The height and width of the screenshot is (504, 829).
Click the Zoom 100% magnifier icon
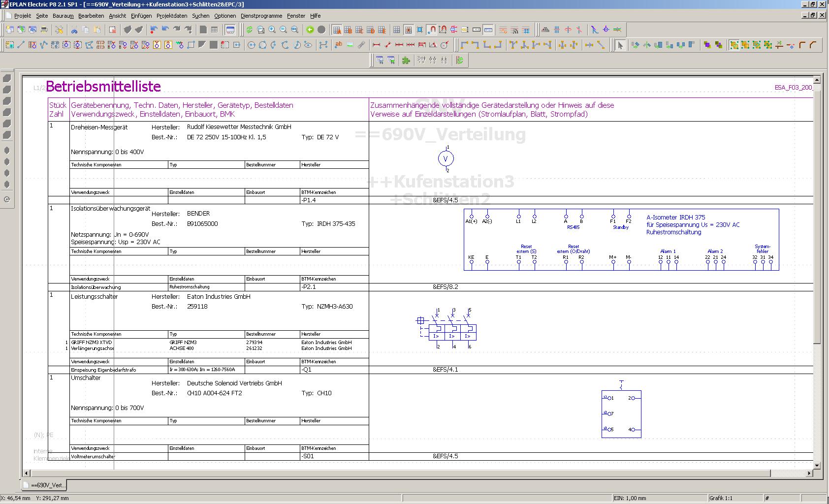click(294, 30)
